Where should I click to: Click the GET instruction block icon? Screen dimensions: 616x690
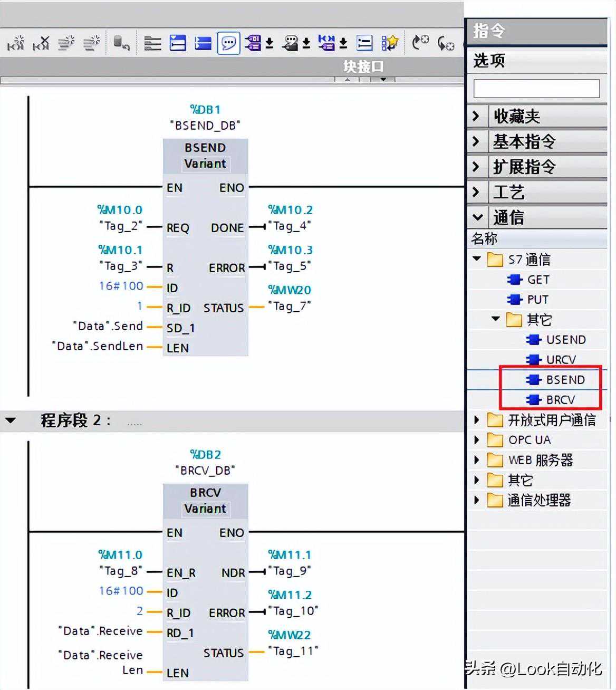[514, 280]
